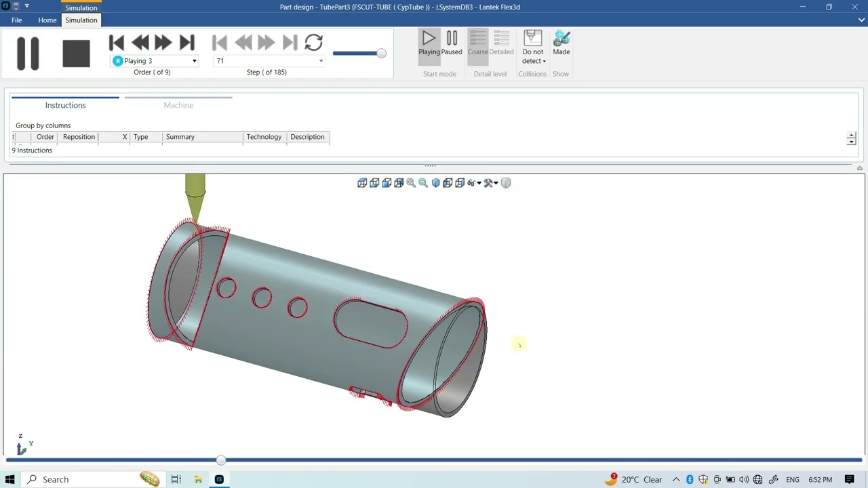Select the Instructions panel tab
Screen dimensions: 868x488
tap(65, 105)
